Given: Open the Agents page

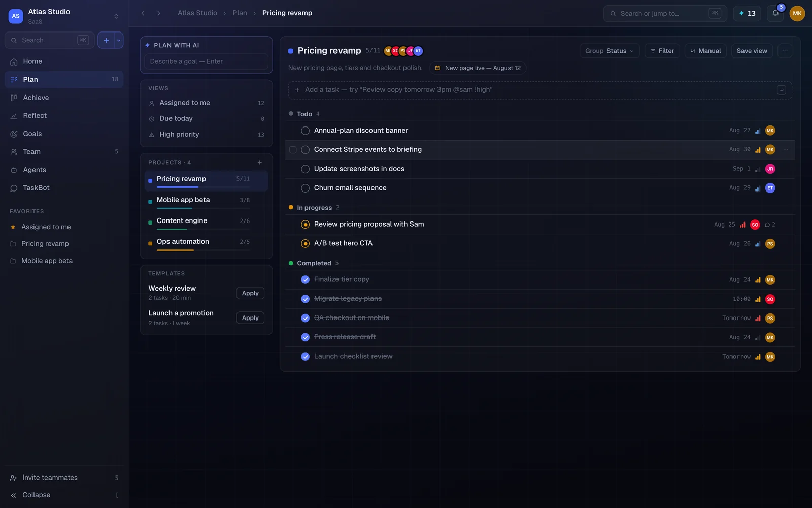Looking at the screenshot, I should (64, 170).
